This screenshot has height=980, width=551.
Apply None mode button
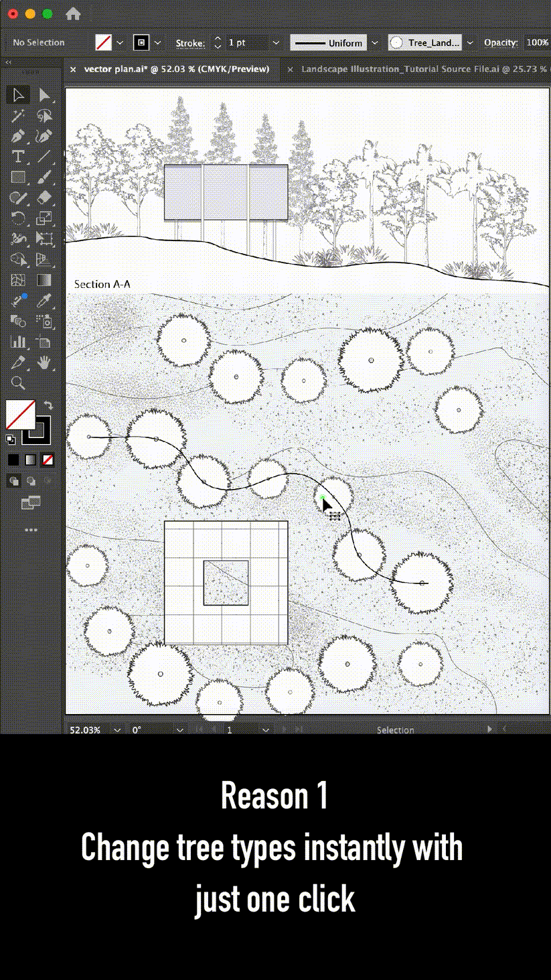coord(48,460)
